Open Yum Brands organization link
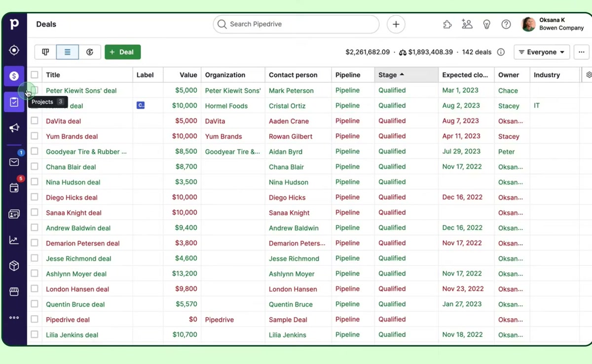The height and width of the screenshot is (364, 592). [x=223, y=137]
